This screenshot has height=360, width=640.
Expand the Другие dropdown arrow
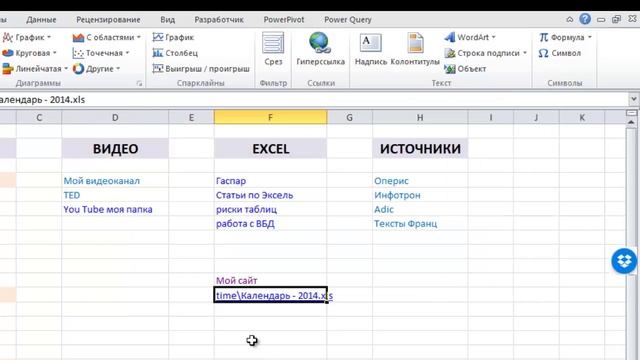118,69
